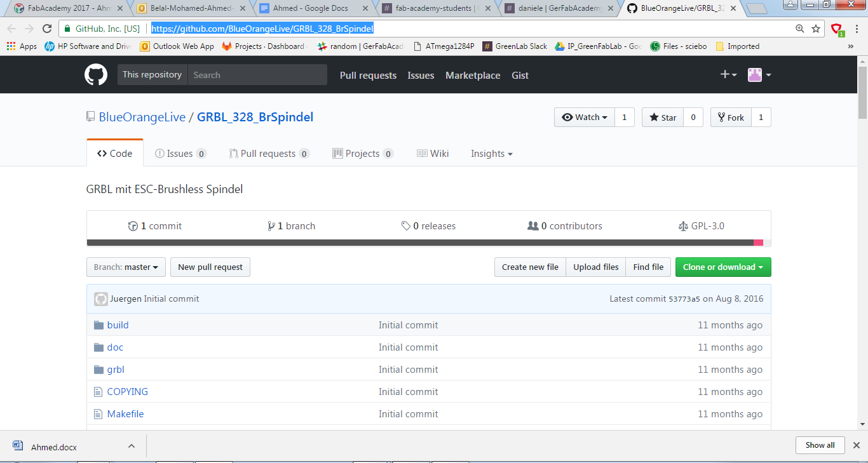Open Clone or download dropdown
This screenshot has width=868, height=463.
(x=723, y=267)
